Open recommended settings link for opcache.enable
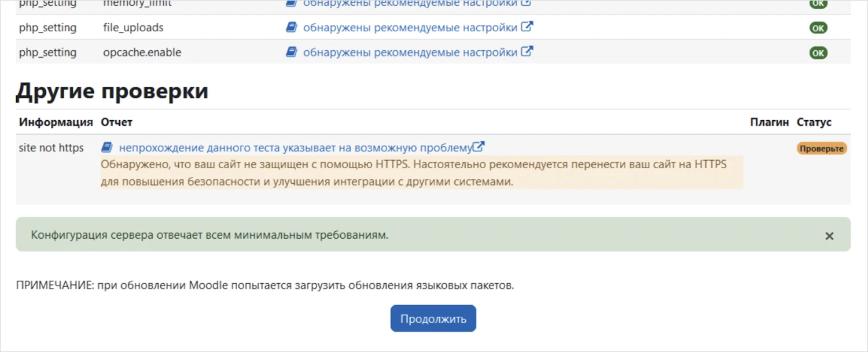Viewport: 868px width, 352px height. click(411, 51)
